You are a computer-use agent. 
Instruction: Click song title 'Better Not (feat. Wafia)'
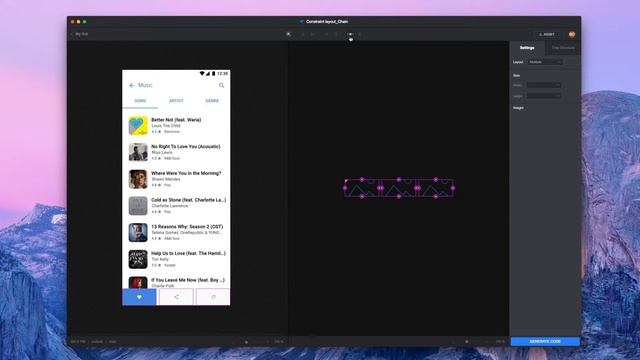[x=176, y=120]
